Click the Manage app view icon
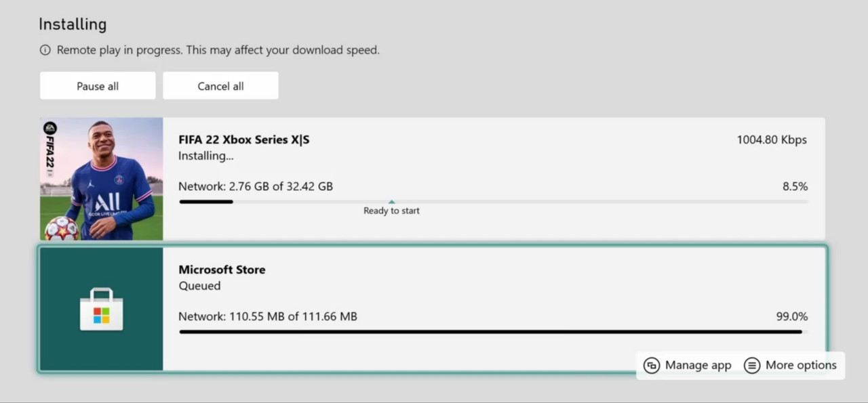 point(652,365)
